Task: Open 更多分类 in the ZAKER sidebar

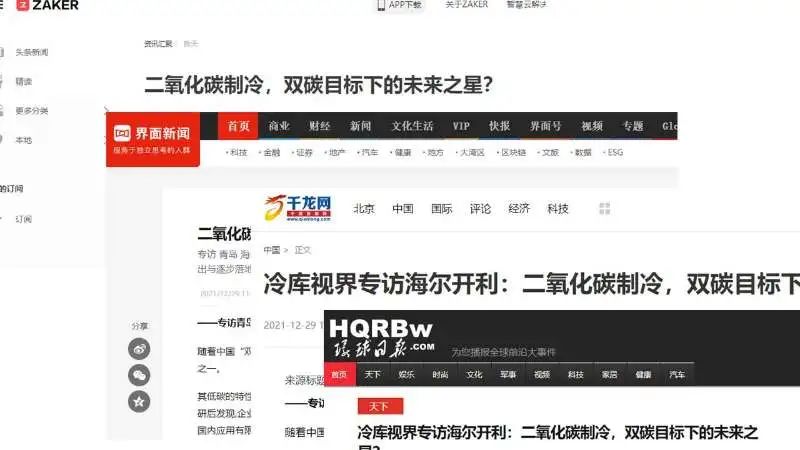Action: pyautogui.click(x=32, y=110)
